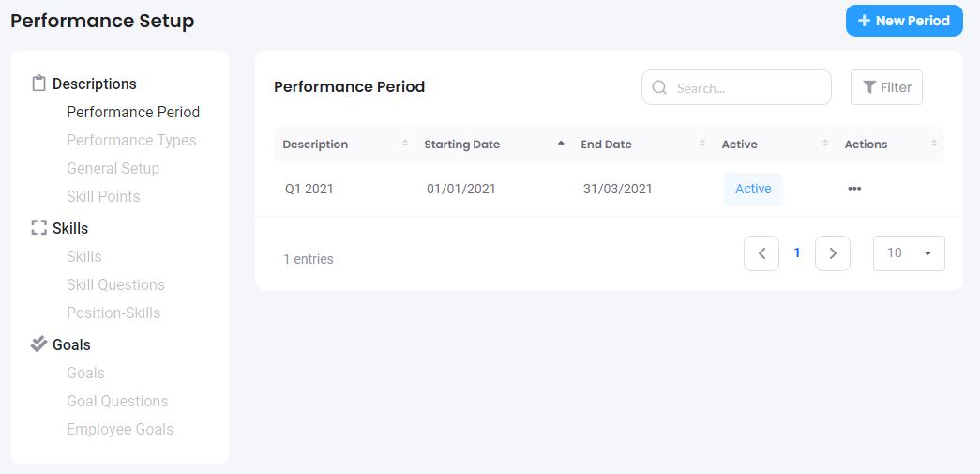
Task: Select page number 1 in pagination
Action: click(797, 253)
